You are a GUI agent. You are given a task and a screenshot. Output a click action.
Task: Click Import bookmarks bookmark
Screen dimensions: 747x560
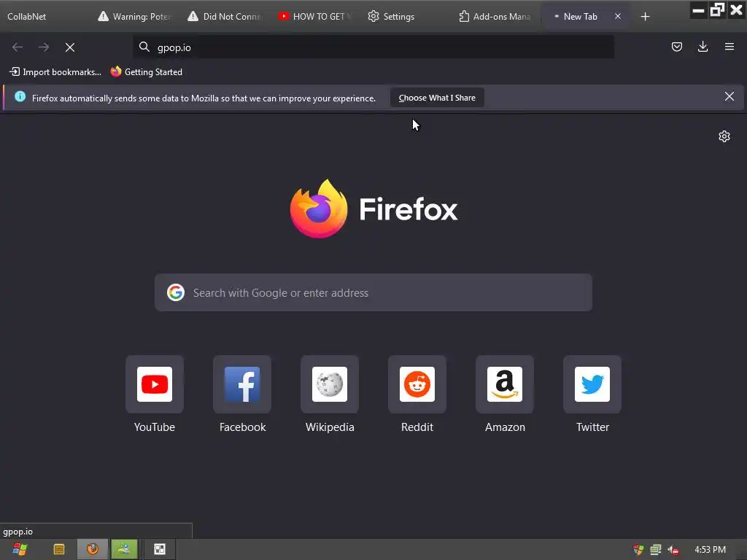pos(55,72)
